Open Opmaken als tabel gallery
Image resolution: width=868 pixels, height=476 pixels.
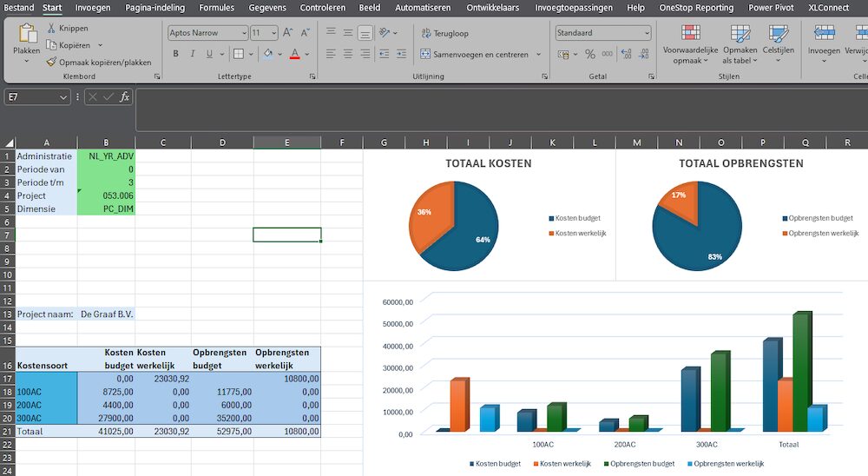[740, 44]
